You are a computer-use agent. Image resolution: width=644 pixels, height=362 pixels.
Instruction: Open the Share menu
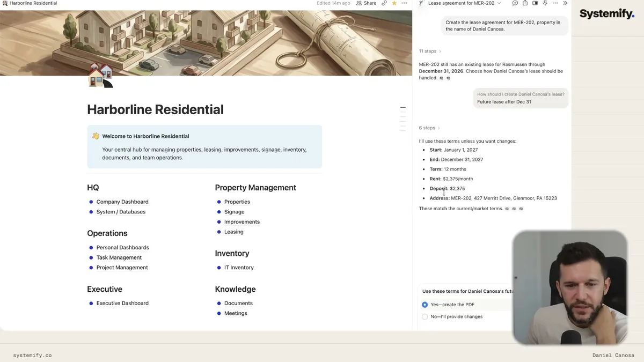366,3
